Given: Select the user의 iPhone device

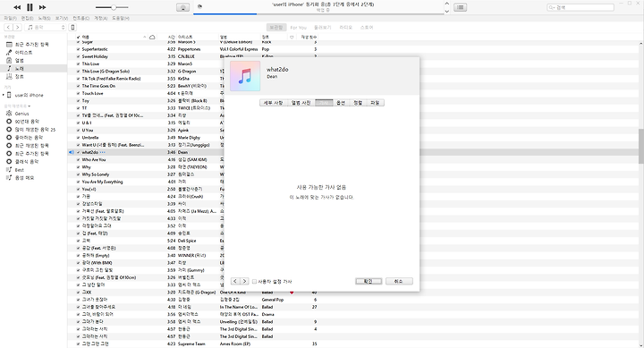Looking at the screenshot, I should [x=29, y=95].
